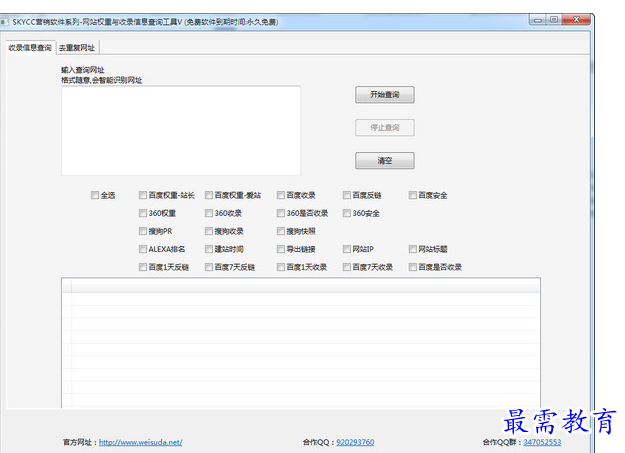Enable 百度权重-站长 checkbox

(x=143, y=195)
